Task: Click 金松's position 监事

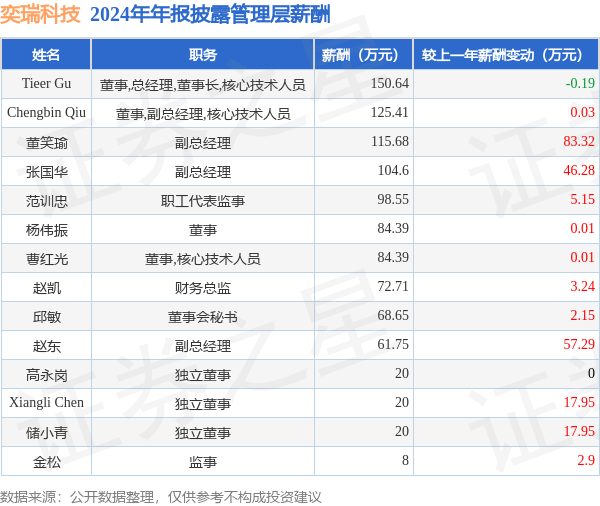Action: (x=203, y=462)
